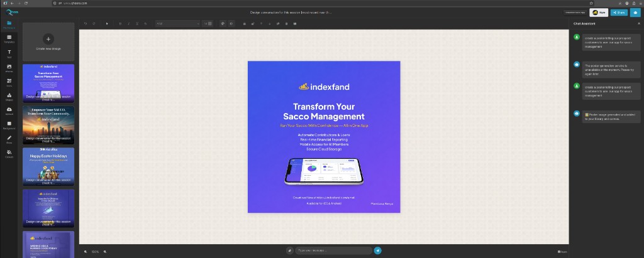The image size is (644, 258).
Task: Click the bookmark star in address bar
Action: [x=591, y=3]
